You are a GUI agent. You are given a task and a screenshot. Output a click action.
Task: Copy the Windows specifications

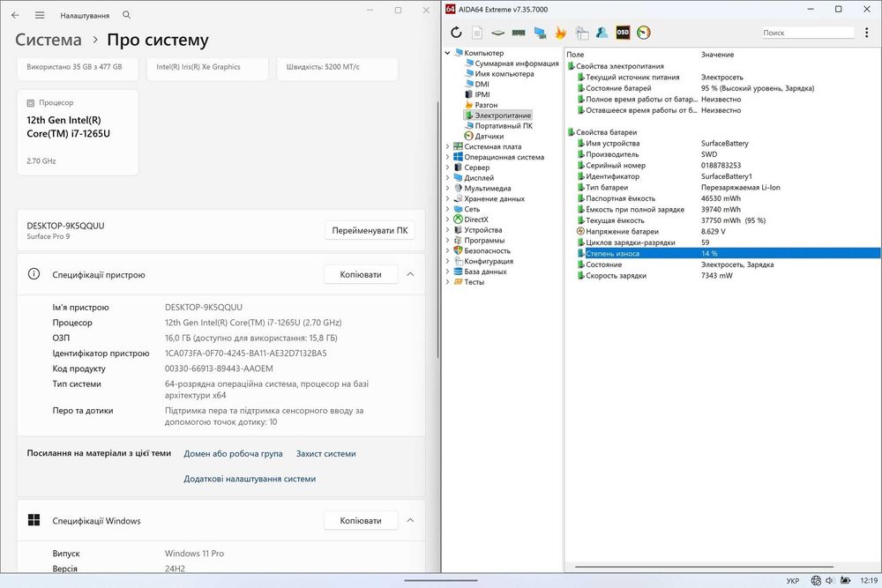click(x=361, y=520)
